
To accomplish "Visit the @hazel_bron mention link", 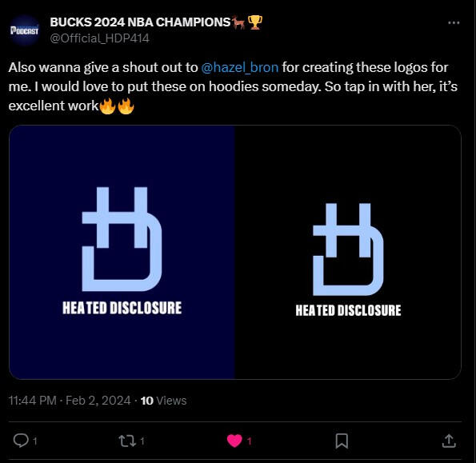I will 239,67.
